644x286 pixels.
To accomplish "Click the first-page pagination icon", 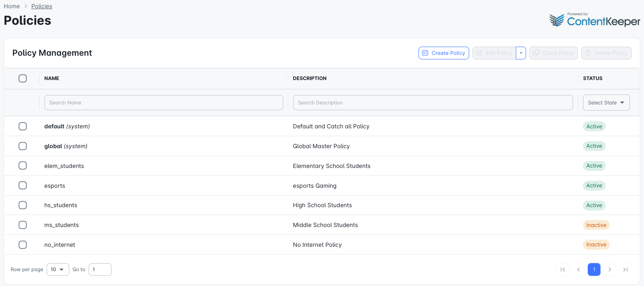I will [x=563, y=269].
